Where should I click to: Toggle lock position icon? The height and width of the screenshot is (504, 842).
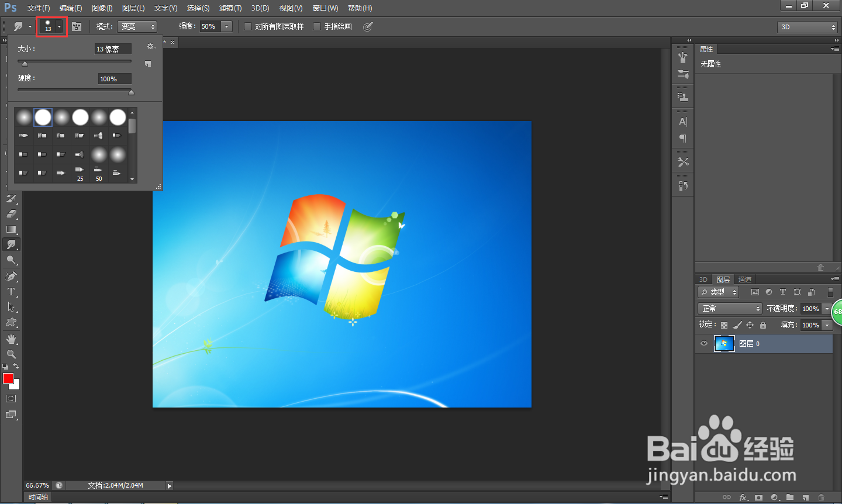point(750,325)
